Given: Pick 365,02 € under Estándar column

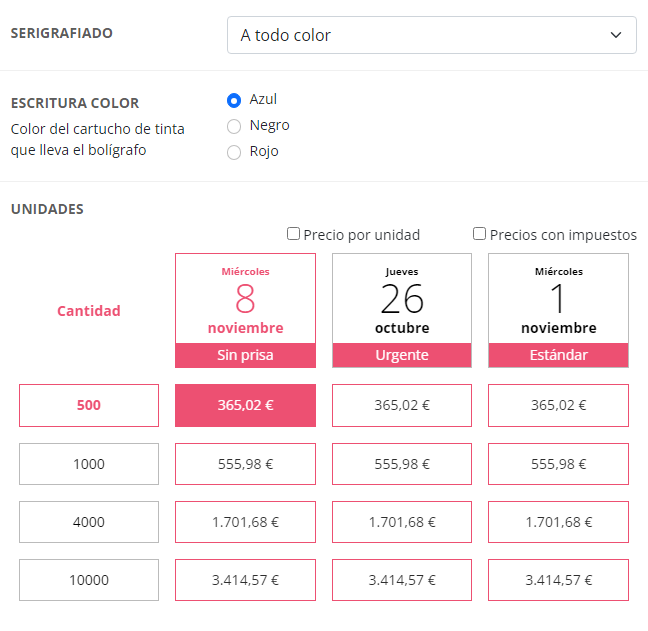Looking at the screenshot, I should [558, 405].
